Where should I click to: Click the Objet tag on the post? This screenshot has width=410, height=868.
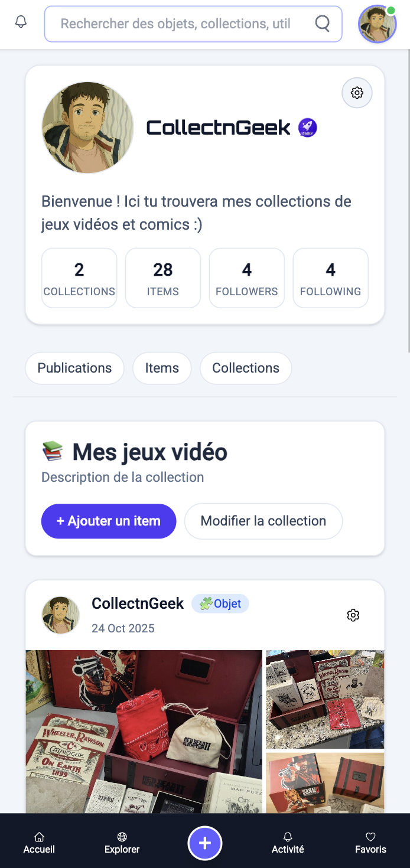tap(220, 603)
